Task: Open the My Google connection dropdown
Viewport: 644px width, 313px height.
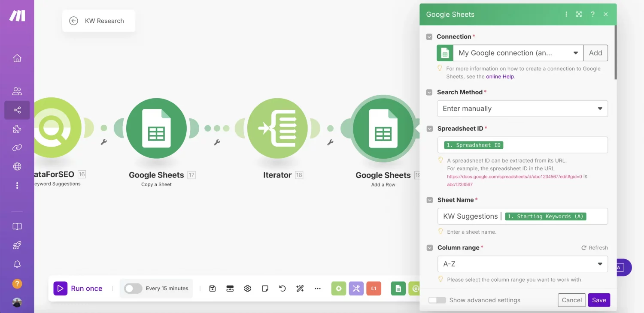Action: pos(518,53)
